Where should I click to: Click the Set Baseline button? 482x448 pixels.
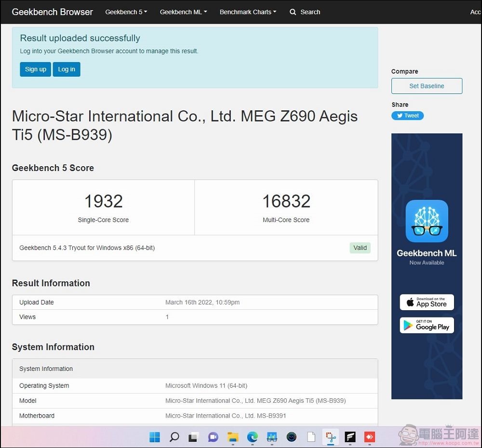click(x=427, y=86)
